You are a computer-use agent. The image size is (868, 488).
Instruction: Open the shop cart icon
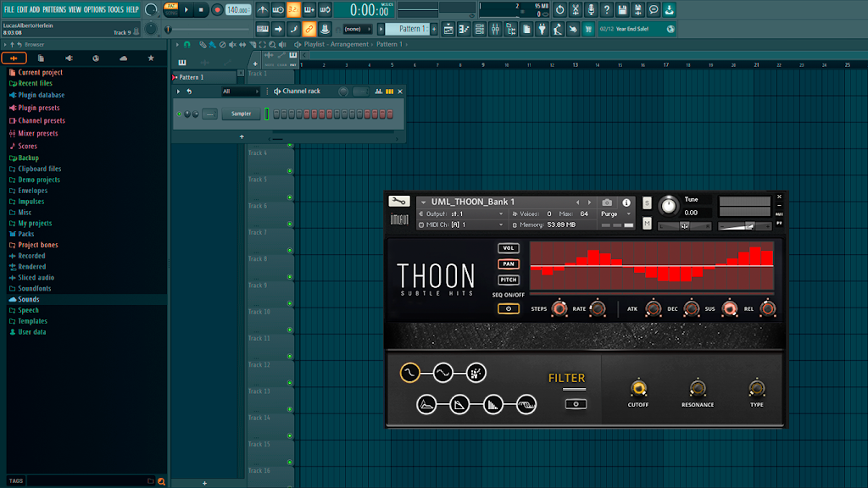(x=588, y=30)
